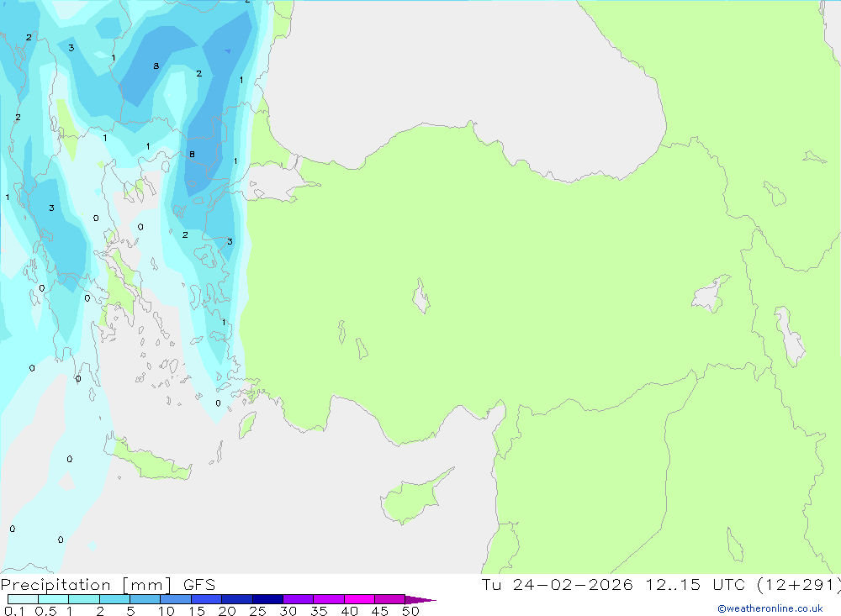Select the 25–30 mm navy swatch
Viewport: 841px width, 616px height.
pos(267,599)
